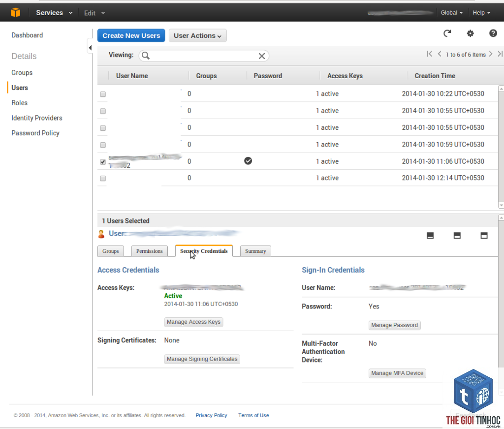Sort by Password column header
The width and height of the screenshot is (504, 429).
point(268,76)
